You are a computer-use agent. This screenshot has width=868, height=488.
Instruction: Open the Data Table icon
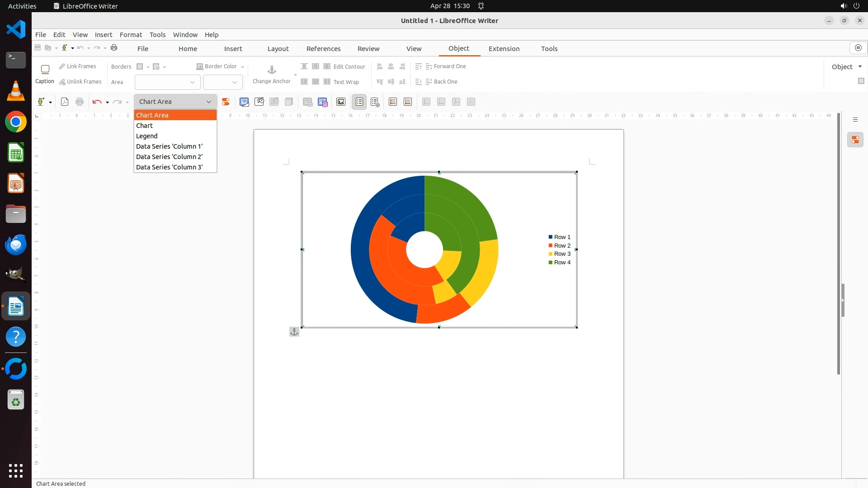(322, 102)
